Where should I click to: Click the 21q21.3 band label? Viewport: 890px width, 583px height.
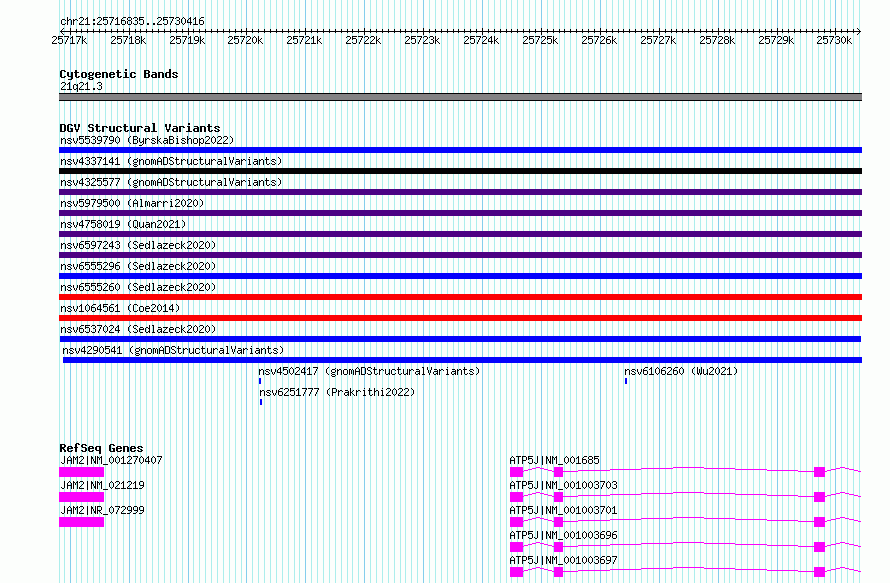pyautogui.click(x=81, y=86)
